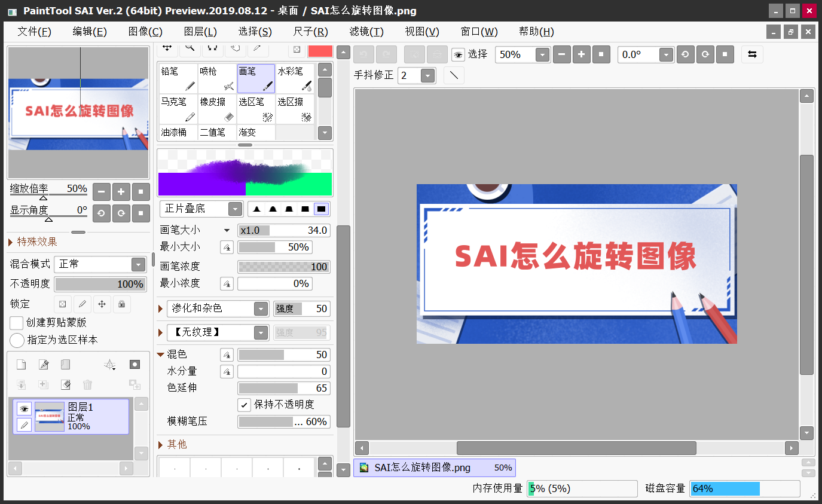
Task: Select the 橡皮擦 eraser tool
Action: click(x=217, y=109)
